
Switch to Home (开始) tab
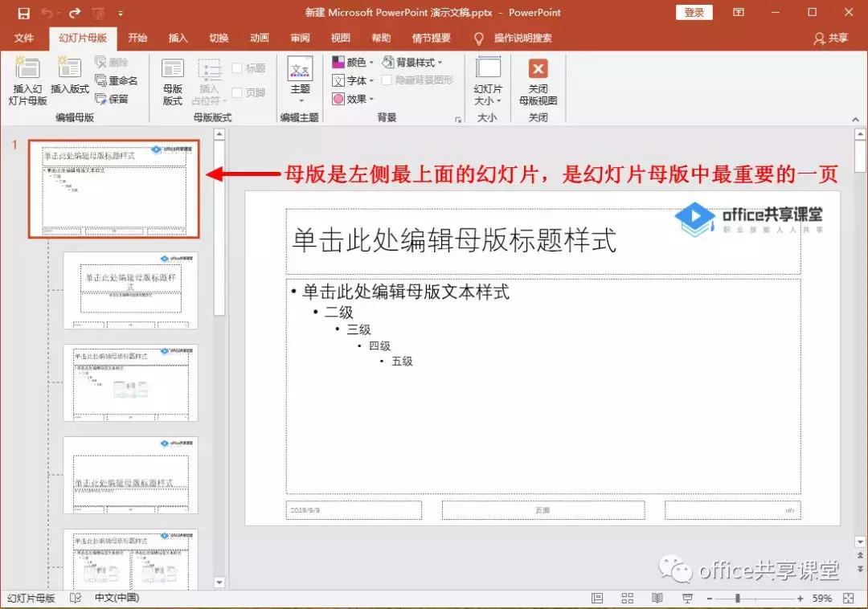click(x=137, y=39)
